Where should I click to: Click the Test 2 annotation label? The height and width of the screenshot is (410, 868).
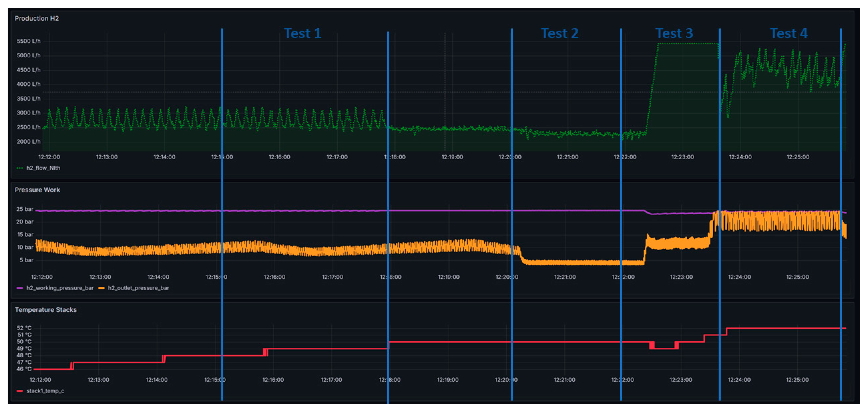pyautogui.click(x=560, y=33)
